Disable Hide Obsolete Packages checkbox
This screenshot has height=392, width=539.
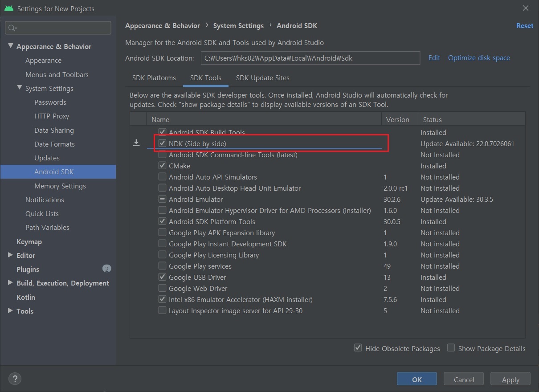tap(358, 348)
